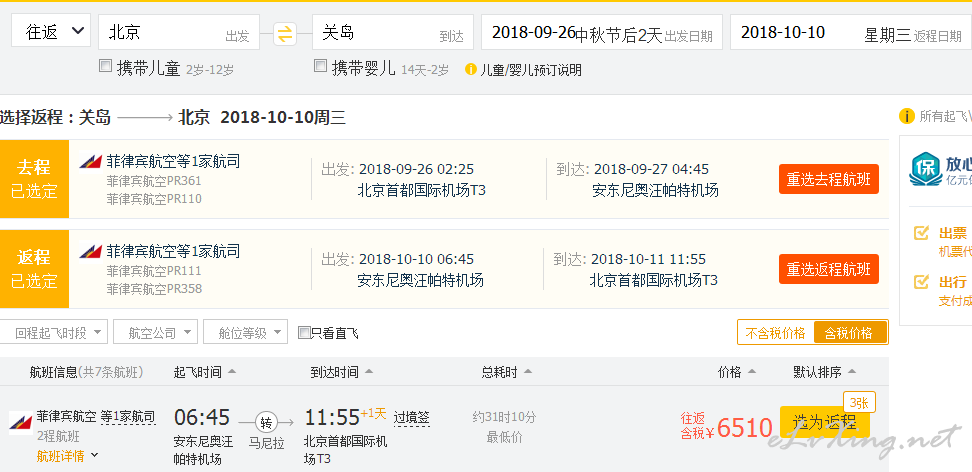972x472 pixels.
Task: Click departure city field 北京
Action: pos(179,32)
